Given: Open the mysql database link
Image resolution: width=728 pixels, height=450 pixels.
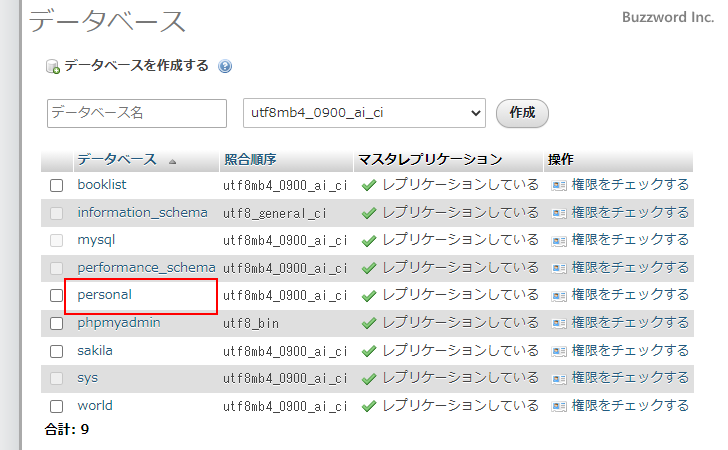Looking at the screenshot, I should tap(96, 240).
